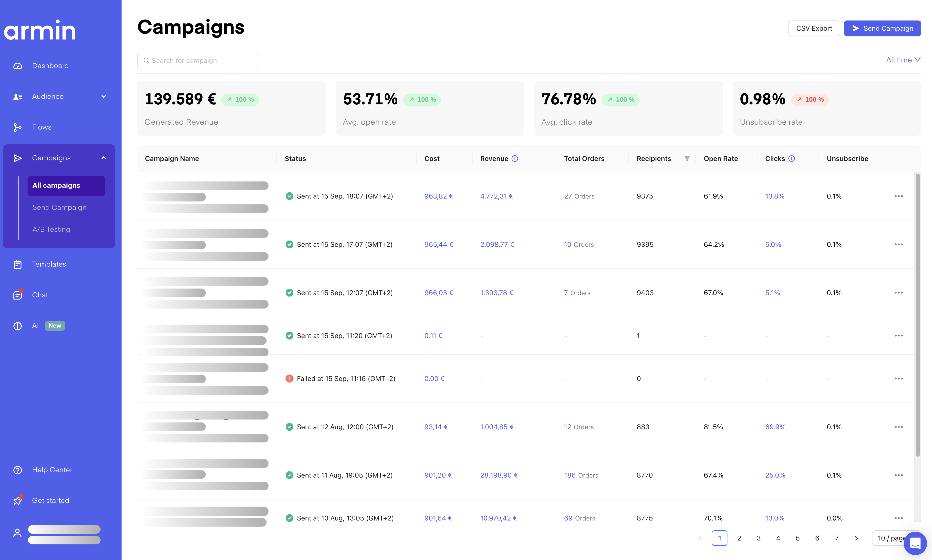
Task: Click the Search for campaign field
Action: pos(198,61)
